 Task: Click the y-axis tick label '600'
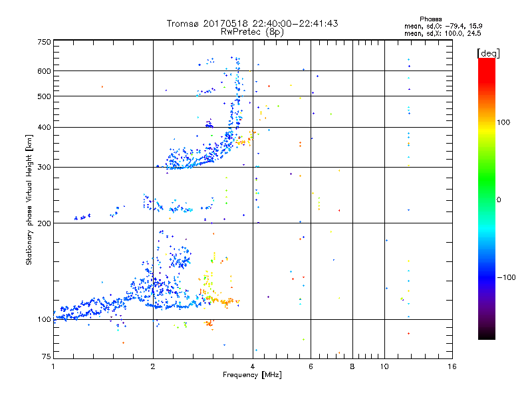(44, 71)
